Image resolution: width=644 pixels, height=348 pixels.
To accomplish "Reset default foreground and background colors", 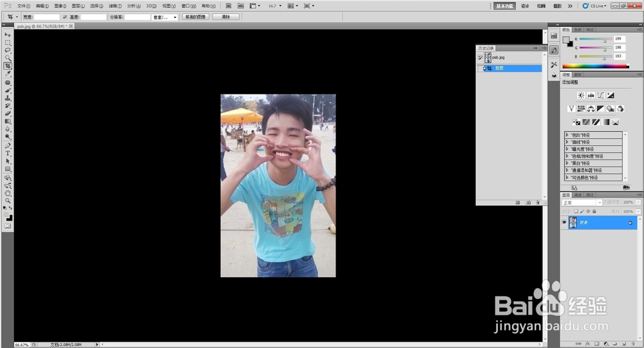I will [x=5, y=208].
